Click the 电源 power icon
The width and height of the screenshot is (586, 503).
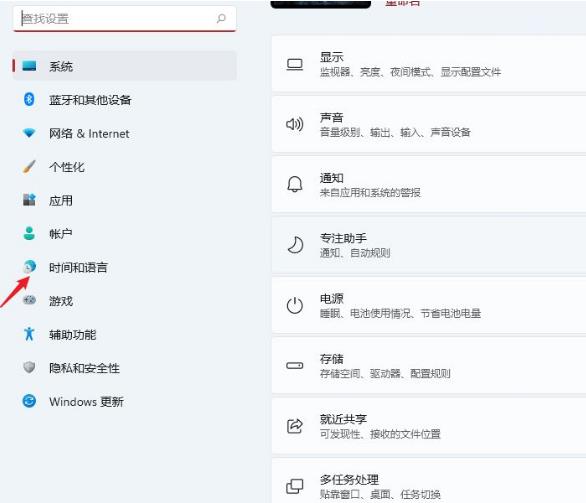pyautogui.click(x=295, y=305)
